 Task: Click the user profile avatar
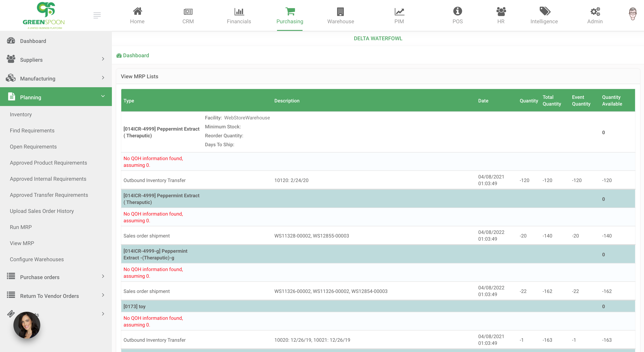(633, 14)
